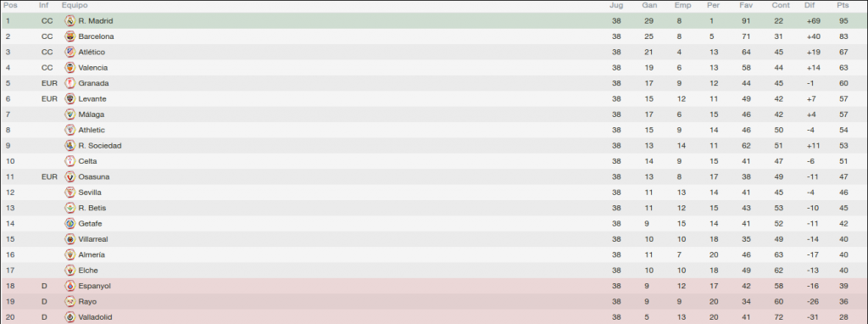The image size is (868, 324).
Task: Open the Málaga team link
Action: click(x=92, y=115)
